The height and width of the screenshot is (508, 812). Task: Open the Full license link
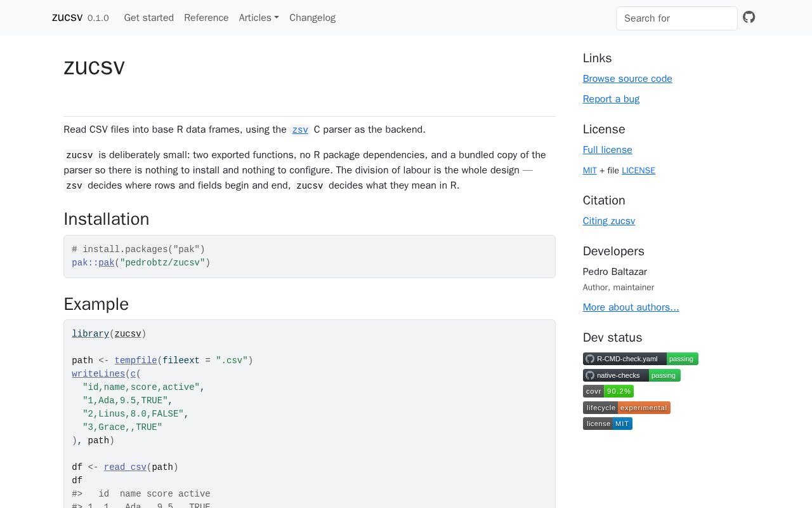pyautogui.click(x=608, y=150)
